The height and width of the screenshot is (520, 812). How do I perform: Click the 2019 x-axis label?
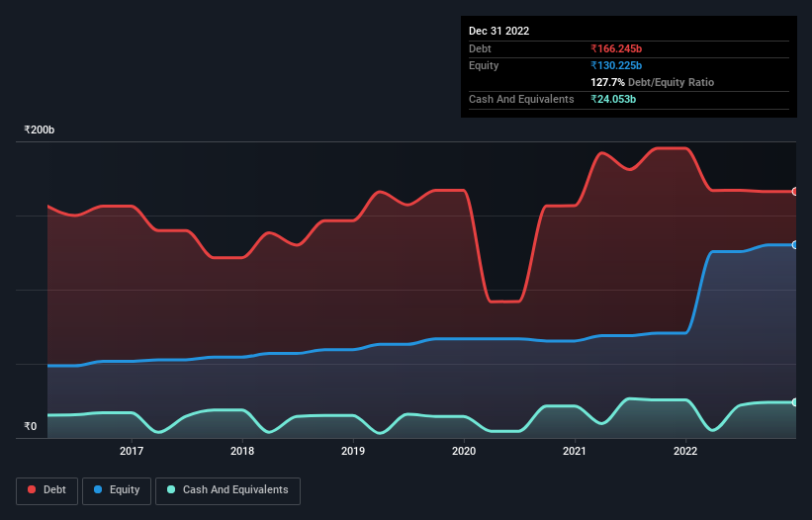coord(353,451)
